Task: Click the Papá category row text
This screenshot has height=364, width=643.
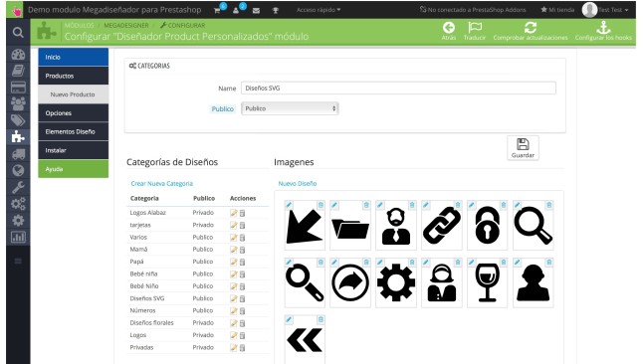Action: pos(136,262)
